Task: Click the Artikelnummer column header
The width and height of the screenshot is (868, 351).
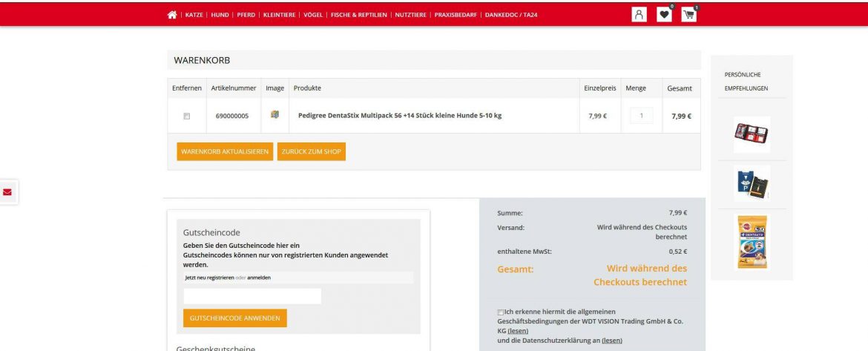Action: coord(234,88)
